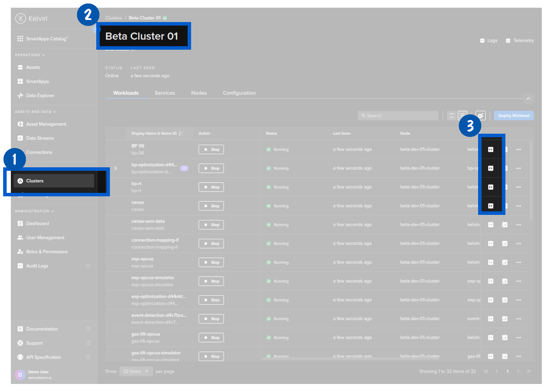
Task: Open telemetry for cenas-sem-data workload
Action: [x=505, y=225]
